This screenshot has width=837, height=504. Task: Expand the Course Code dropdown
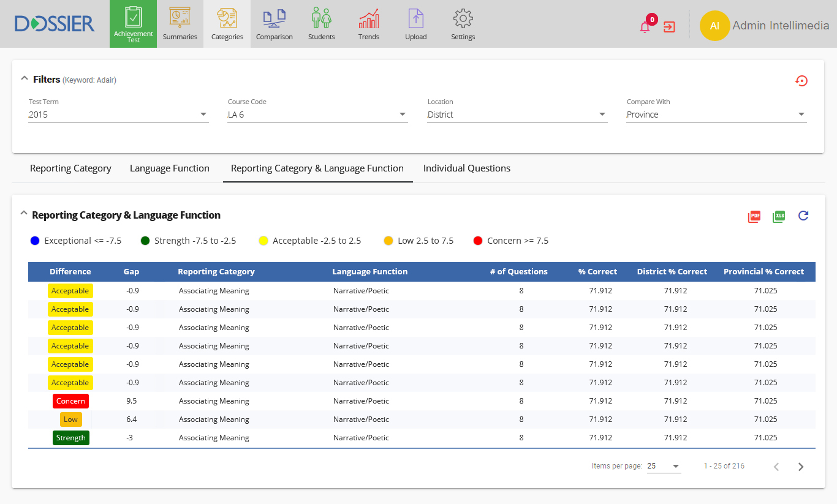click(317, 115)
